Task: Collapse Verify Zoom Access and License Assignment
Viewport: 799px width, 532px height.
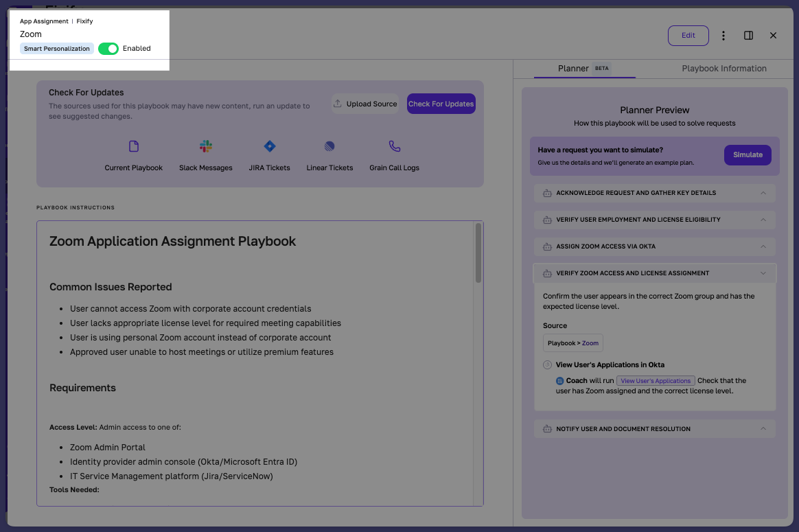Action: click(763, 273)
